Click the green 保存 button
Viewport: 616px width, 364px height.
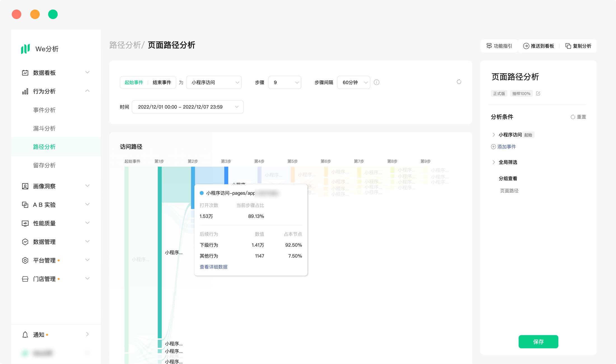[x=538, y=342]
